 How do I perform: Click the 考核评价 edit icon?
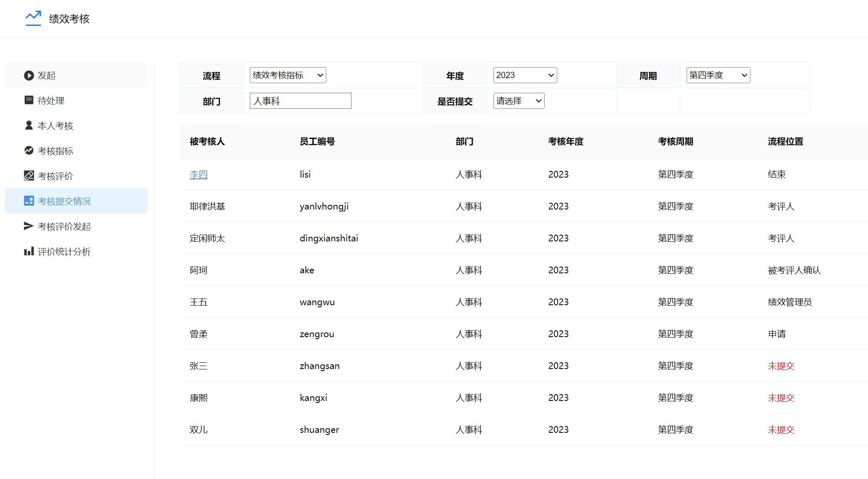click(29, 175)
